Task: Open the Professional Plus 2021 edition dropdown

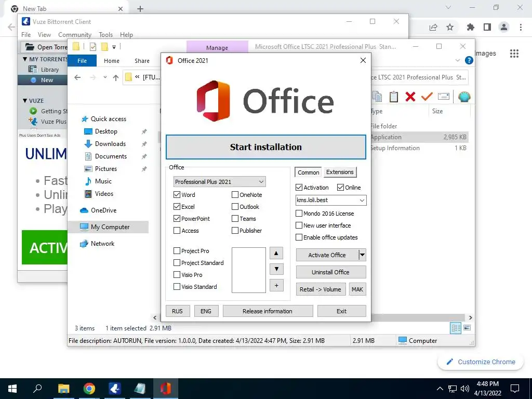Action: point(219,181)
